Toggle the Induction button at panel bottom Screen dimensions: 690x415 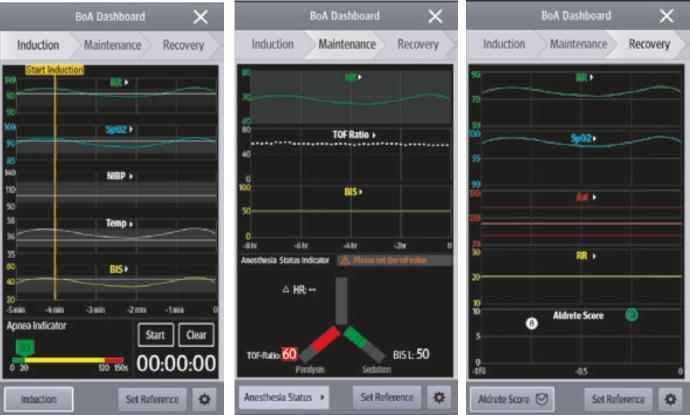pyautogui.click(x=38, y=398)
